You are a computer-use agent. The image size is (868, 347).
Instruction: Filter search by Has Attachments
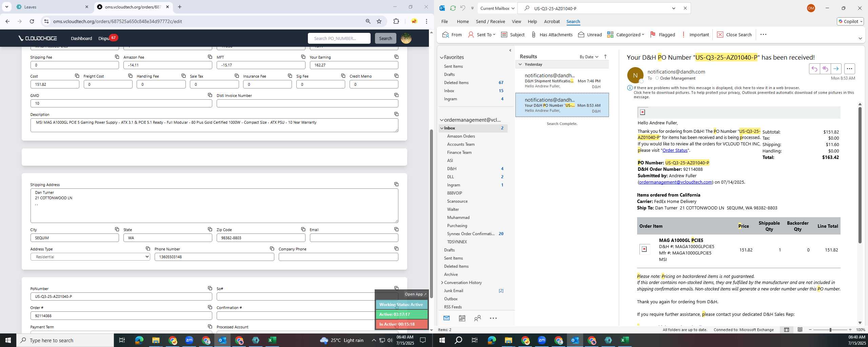pos(551,35)
